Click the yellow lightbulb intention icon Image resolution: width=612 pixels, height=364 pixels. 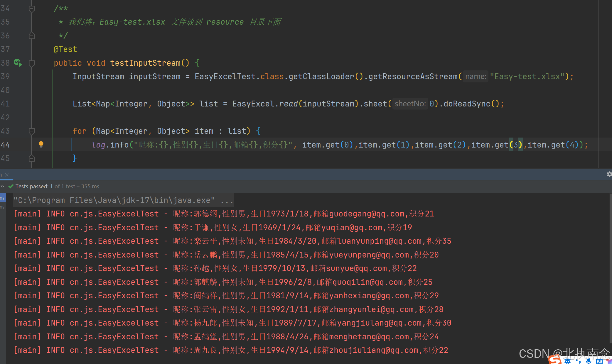(41, 144)
